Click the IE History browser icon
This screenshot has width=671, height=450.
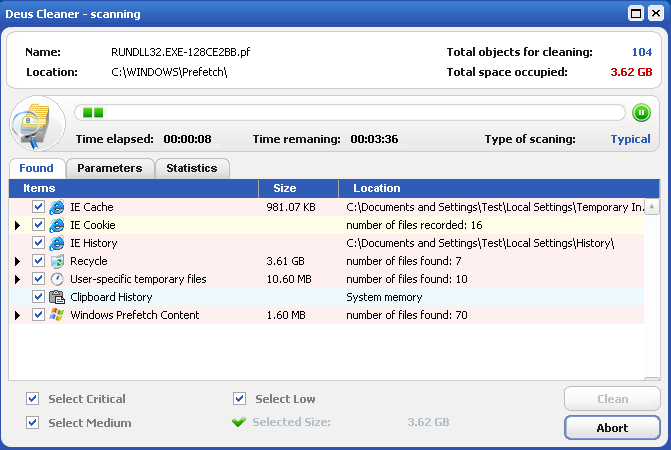click(x=57, y=243)
